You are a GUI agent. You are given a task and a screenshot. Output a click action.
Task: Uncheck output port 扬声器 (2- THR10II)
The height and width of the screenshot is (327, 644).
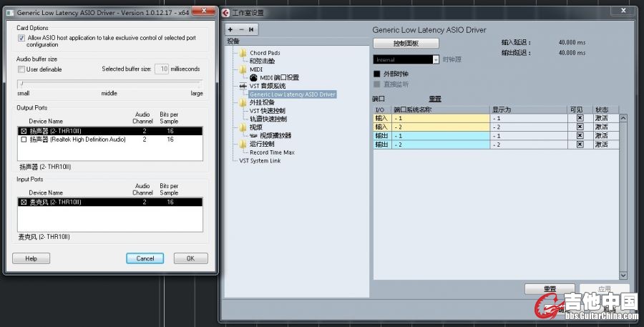pos(24,131)
